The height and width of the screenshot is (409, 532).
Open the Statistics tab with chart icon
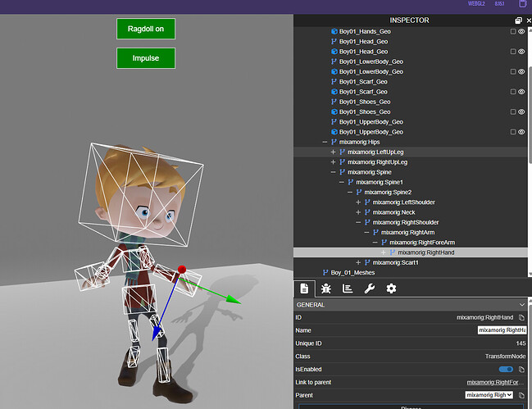point(348,289)
